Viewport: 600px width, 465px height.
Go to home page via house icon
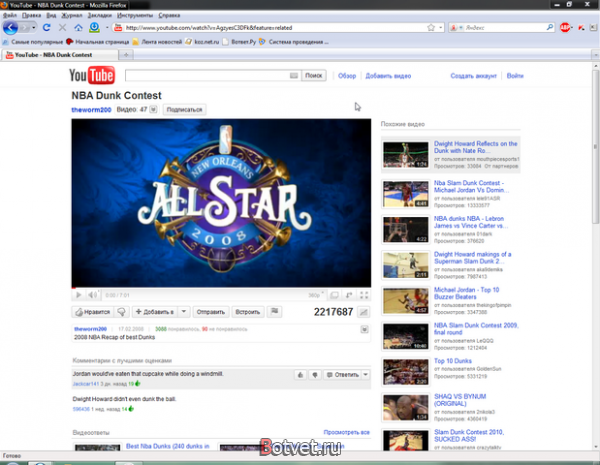click(78, 28)
